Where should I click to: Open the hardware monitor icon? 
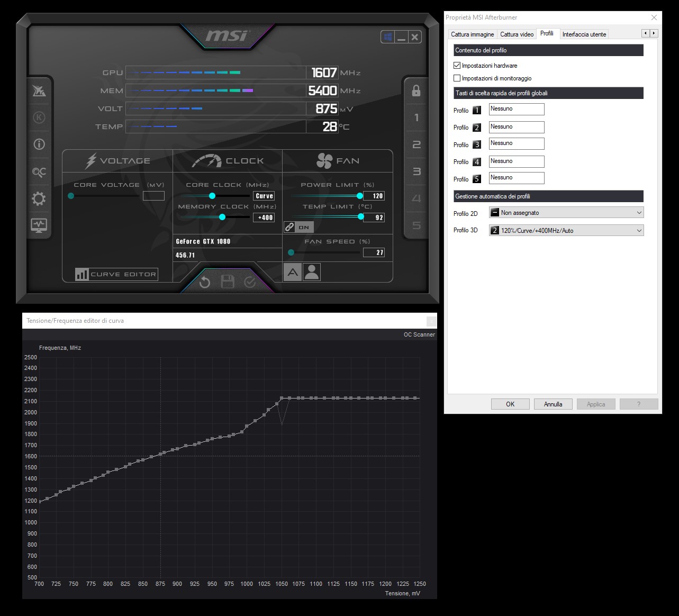(39, 225)
